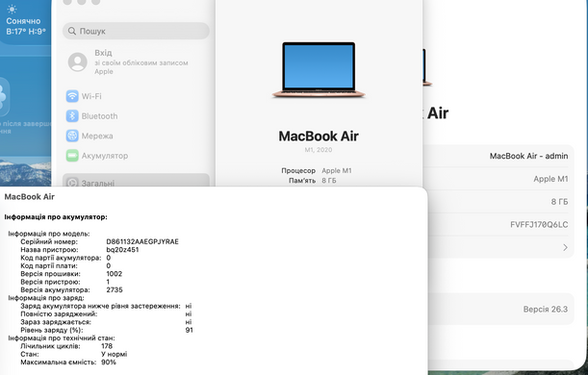Click the magnifier icon in Пошук field
The image size is (588, 375).
click(72, 31)
